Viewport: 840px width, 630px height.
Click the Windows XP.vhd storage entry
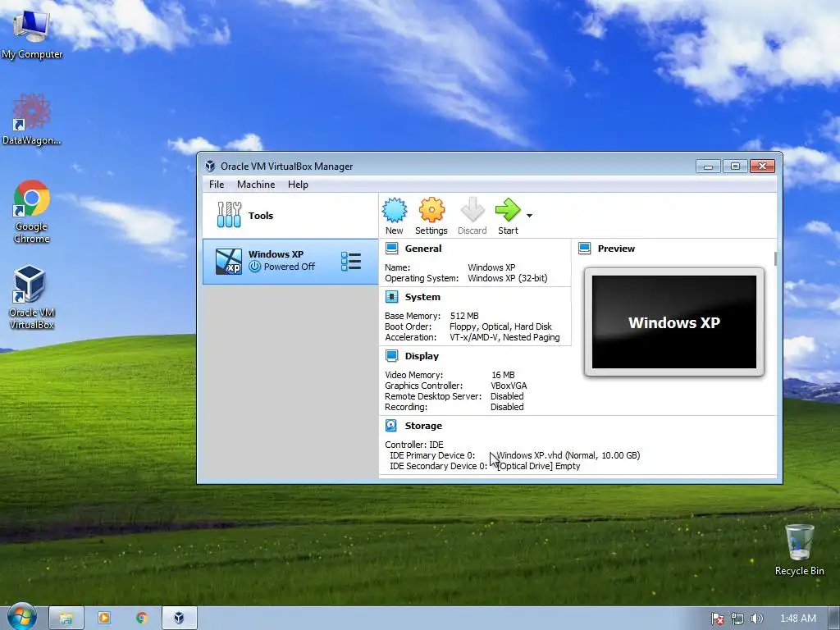pyautogui.click(x=568, y=455)
